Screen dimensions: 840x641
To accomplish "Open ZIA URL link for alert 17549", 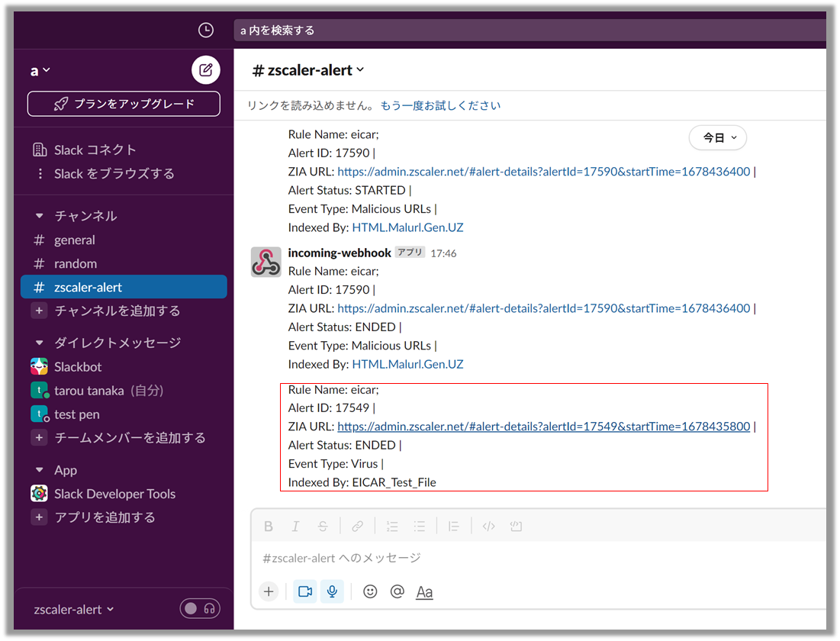I will tap(544, 426).
